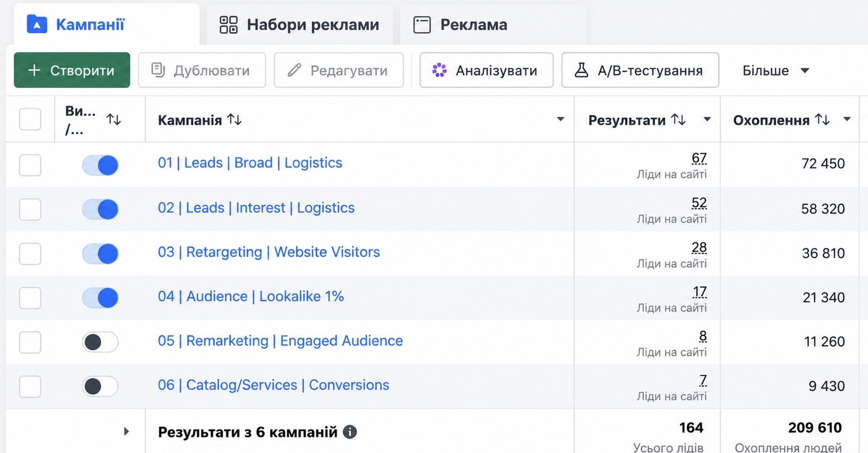
Task: Open the 06 | Catalog/Services | Conversions campaign
Action: pyautogui.click(x=273, y=385)
